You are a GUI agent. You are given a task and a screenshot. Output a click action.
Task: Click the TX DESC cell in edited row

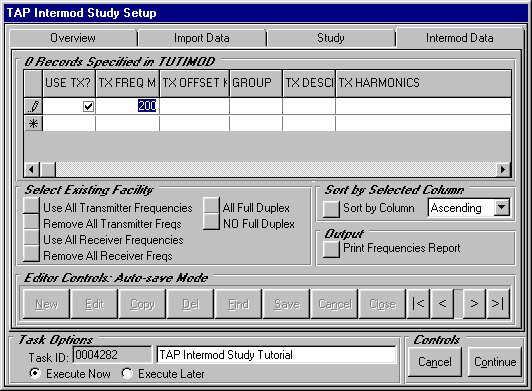click(x=309, y=106)
